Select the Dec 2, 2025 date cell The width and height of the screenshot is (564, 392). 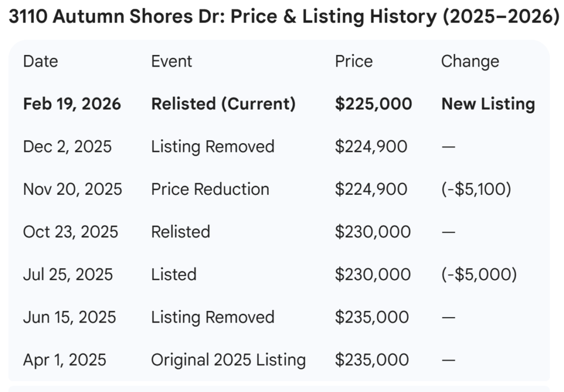(67, 146)
